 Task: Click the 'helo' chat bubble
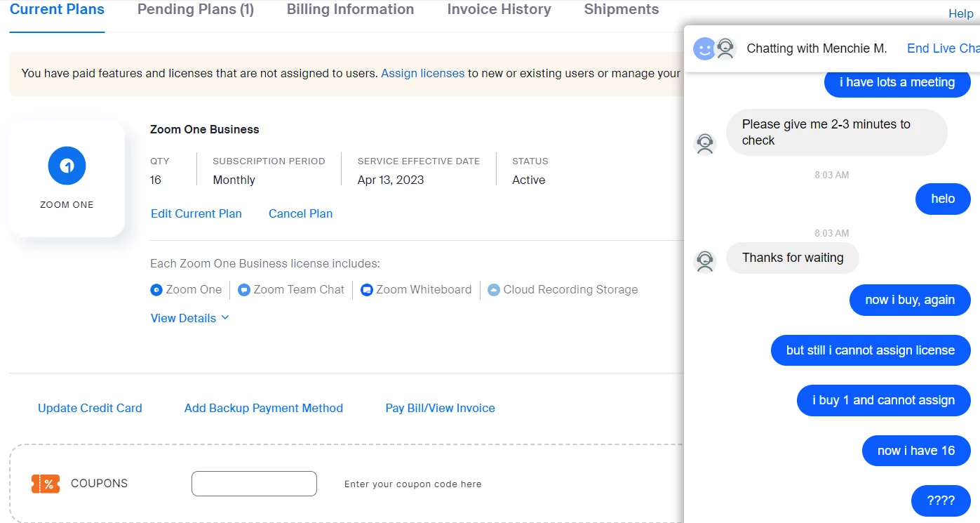943,199
